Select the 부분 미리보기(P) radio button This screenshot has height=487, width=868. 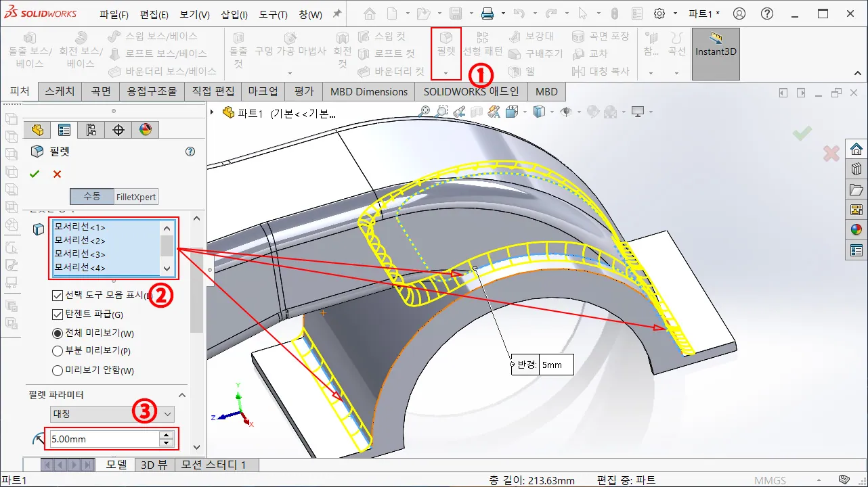(58, 350)
